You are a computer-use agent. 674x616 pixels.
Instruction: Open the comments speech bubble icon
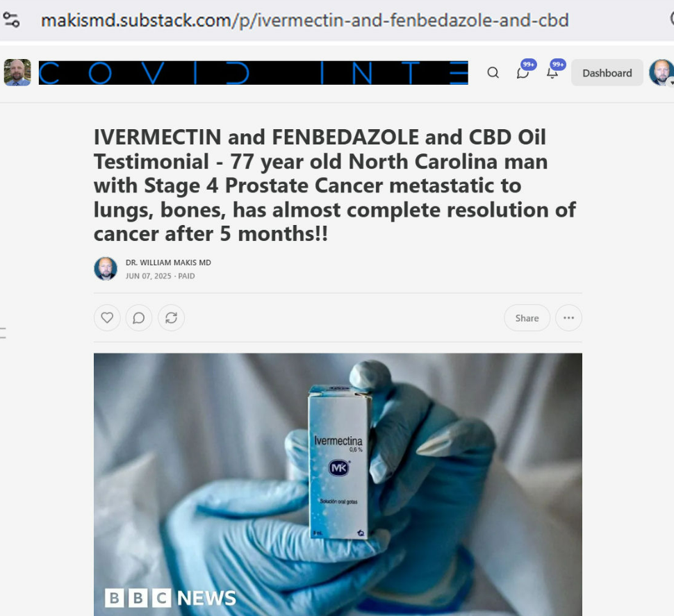139,318
